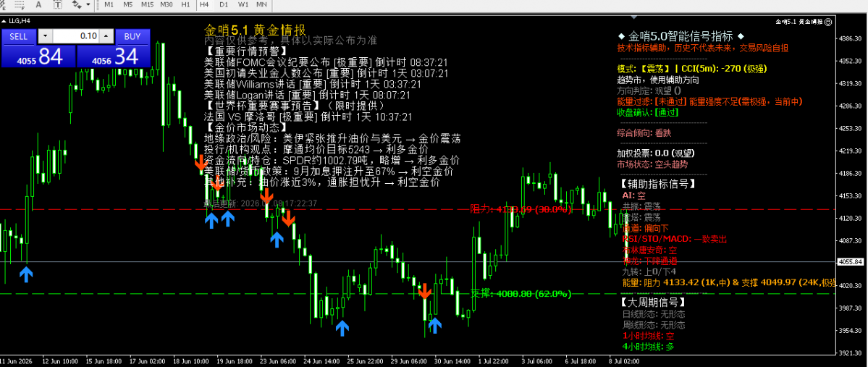Click the ask price 4056 34 panel
Image resolution: width=868 pixels, height=367 pixels.
tap(113, 56)
